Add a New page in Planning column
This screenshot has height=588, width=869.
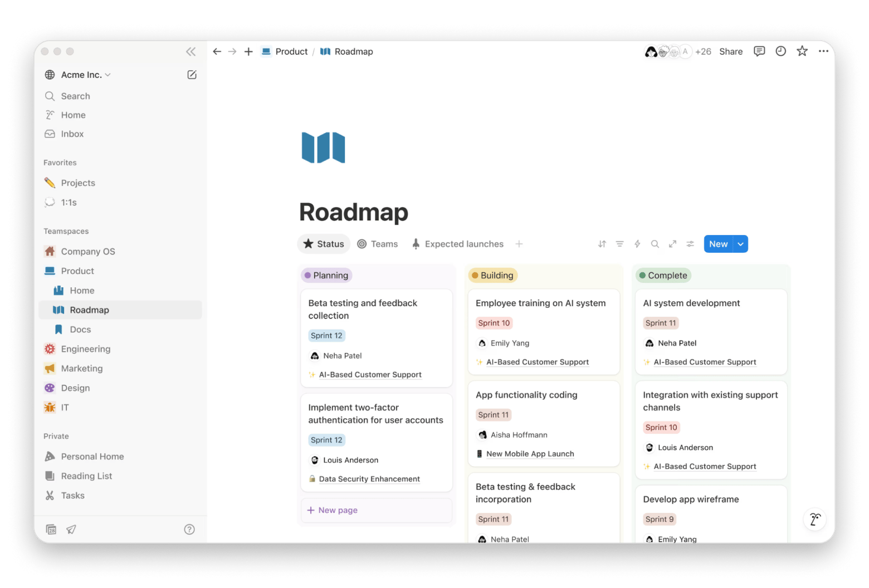tap(333, 510)
